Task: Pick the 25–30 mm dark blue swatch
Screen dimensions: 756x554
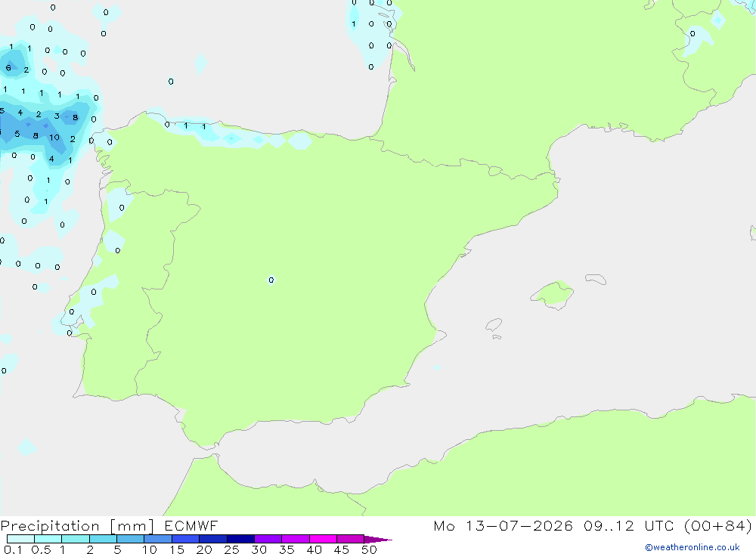Action: [240, 539]
